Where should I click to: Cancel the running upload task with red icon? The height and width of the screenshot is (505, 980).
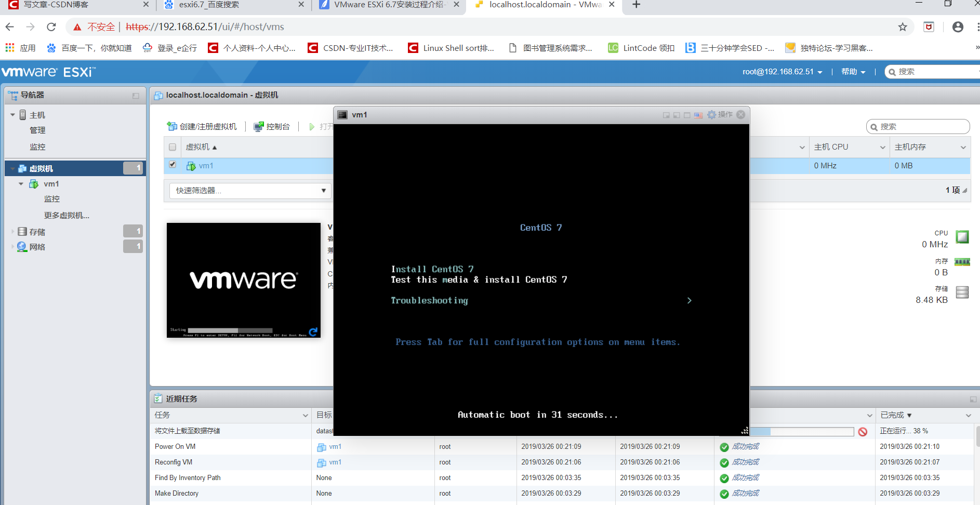(863, 432)
